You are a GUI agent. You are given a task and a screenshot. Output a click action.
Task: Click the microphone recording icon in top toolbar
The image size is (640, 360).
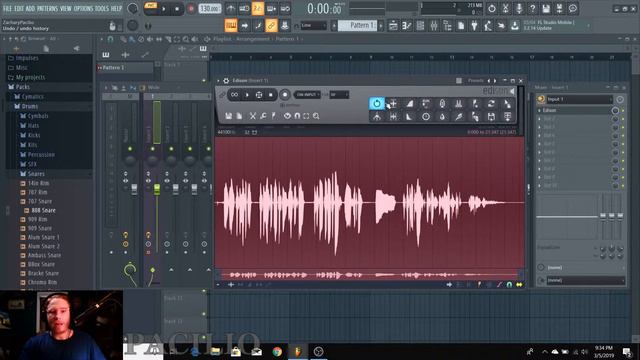(x=519, y=8)
